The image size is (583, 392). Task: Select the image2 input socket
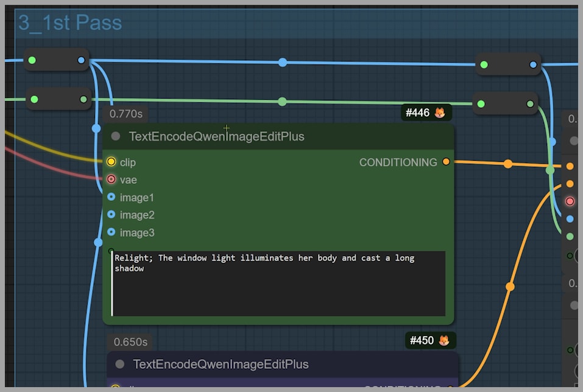[x=111, y=215]
